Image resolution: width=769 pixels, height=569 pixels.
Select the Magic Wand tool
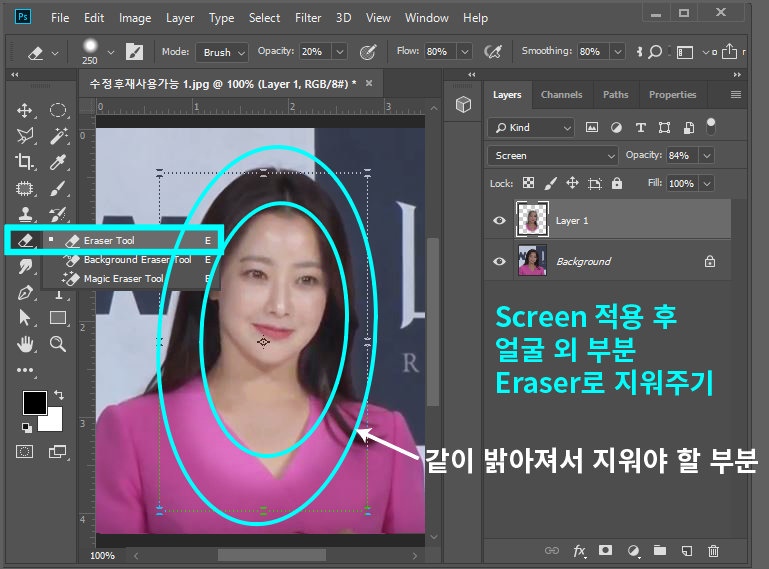pos(58,136)
